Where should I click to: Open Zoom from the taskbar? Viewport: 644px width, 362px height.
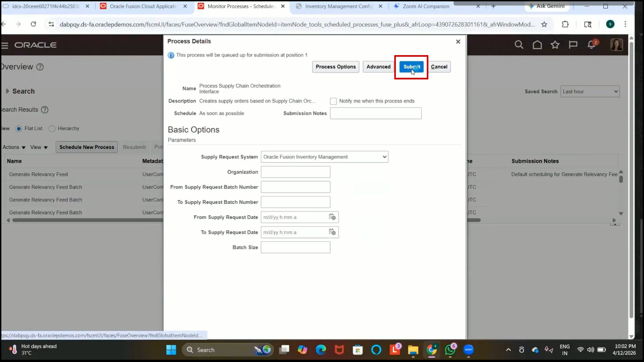click(469, 350)
